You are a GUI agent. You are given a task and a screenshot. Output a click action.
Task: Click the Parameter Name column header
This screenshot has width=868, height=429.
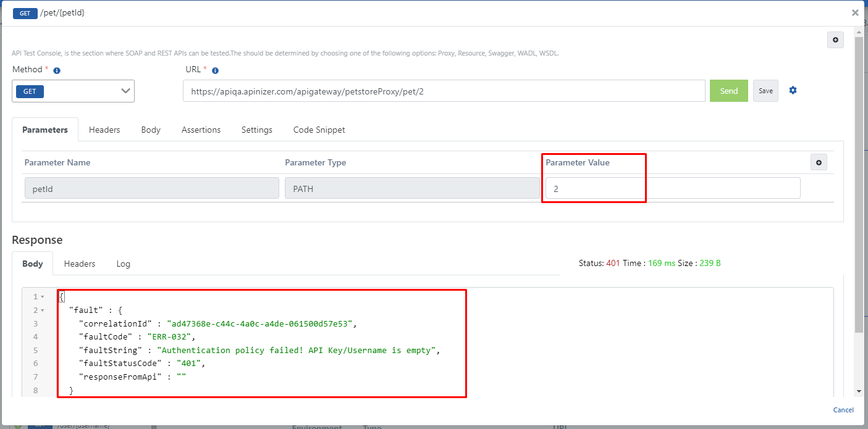(57, 162)
